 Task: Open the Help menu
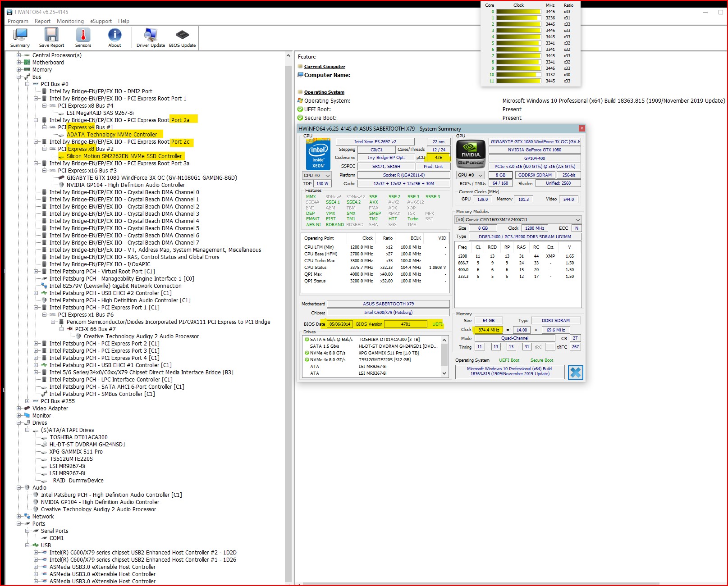[124, 21]
